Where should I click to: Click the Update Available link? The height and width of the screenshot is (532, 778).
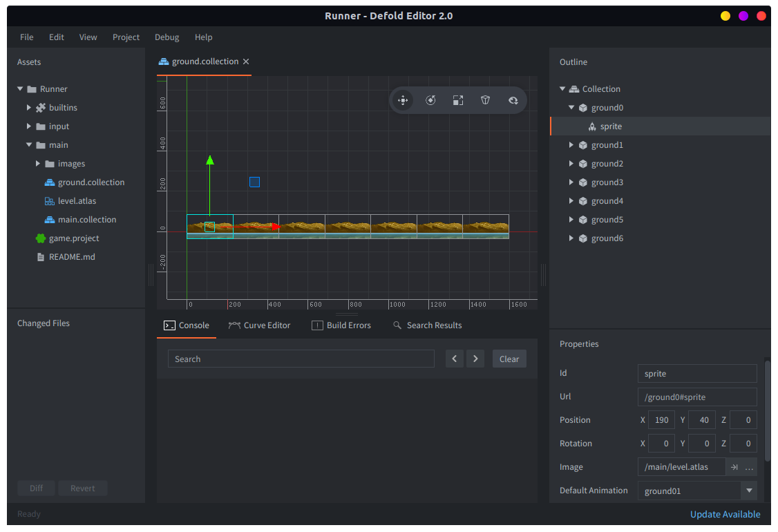tap(725, 514)
